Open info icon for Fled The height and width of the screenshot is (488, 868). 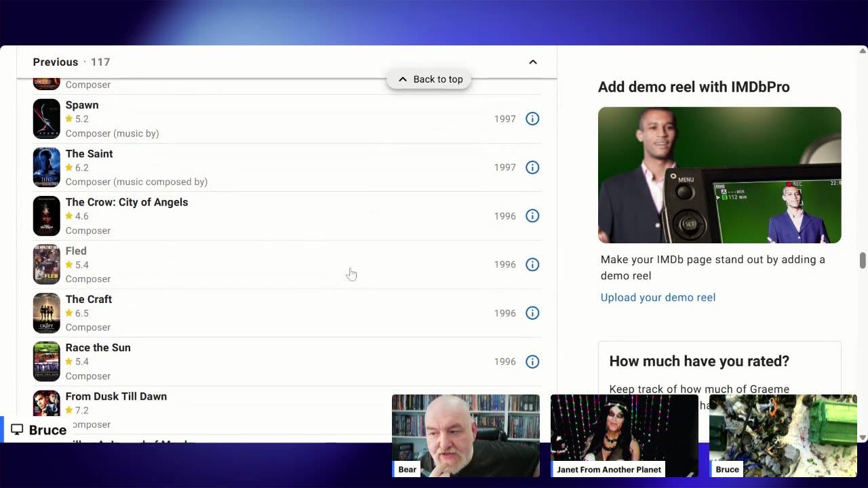click(532, 264)
